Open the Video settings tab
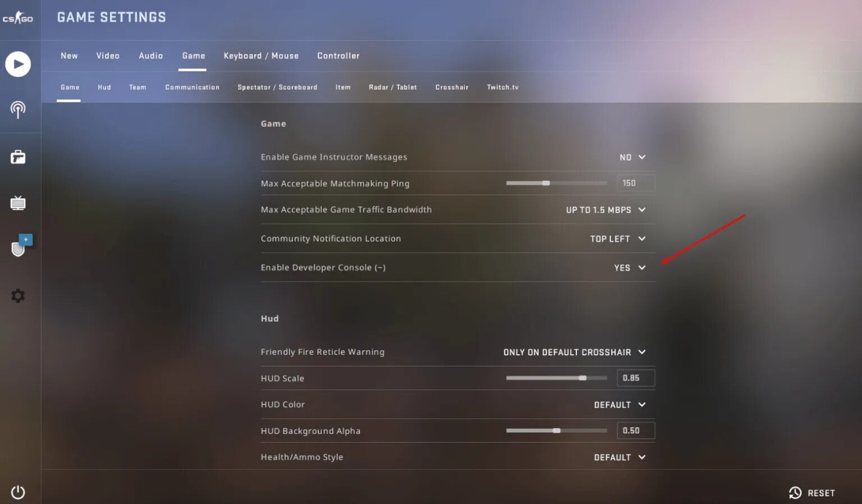This screenshot has height=504, width=862. pyautogui.click(x=108, y=56)
